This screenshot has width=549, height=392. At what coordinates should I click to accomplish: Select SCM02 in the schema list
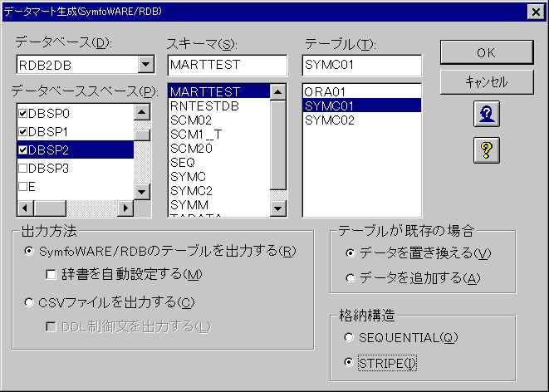(219, 120)
